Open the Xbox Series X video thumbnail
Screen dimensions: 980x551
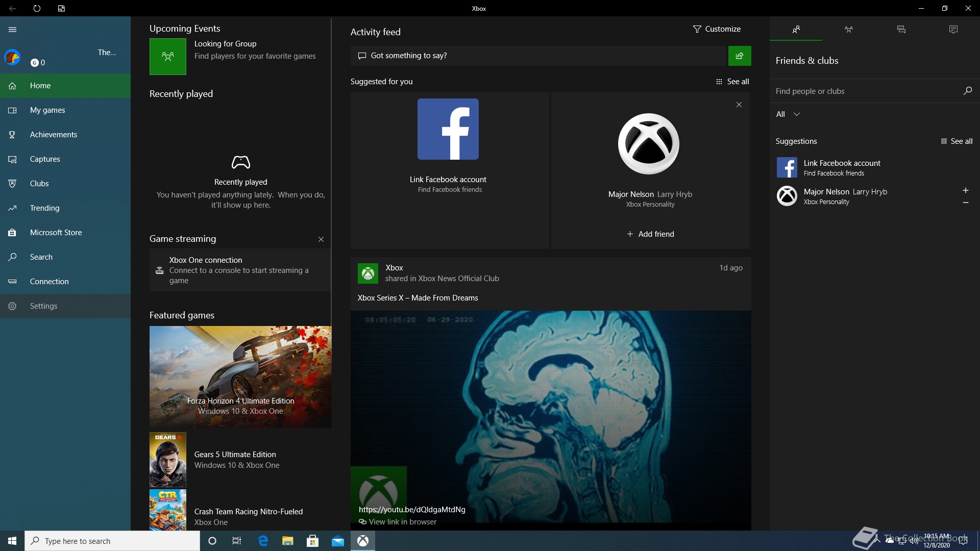click(x=551, y=420)
